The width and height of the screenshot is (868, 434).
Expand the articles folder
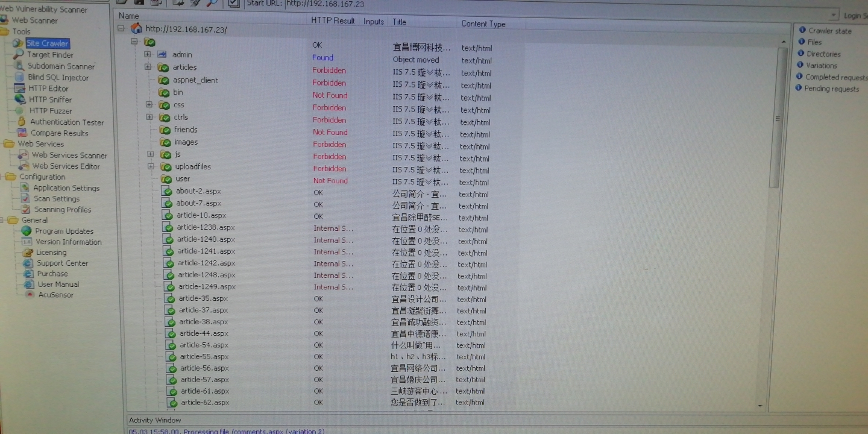[x=148, y=67]
